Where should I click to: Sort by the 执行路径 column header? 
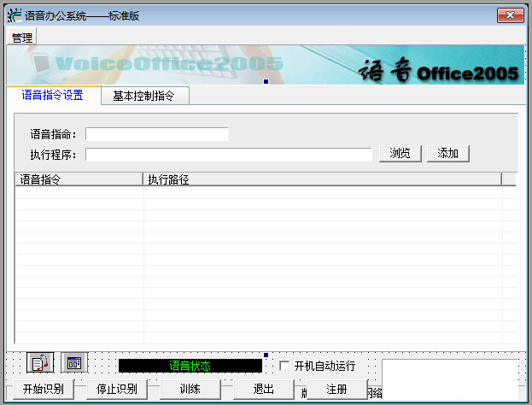(322, 179)
